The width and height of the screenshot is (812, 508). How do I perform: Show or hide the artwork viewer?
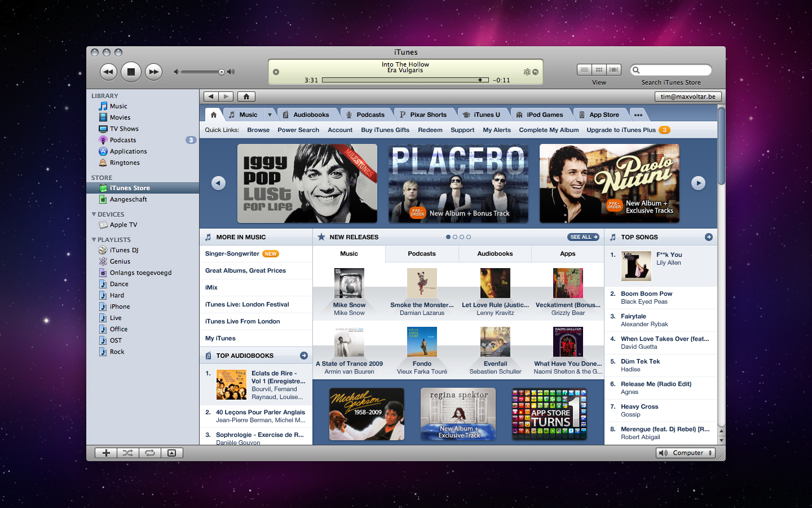[x=172, y=453]
